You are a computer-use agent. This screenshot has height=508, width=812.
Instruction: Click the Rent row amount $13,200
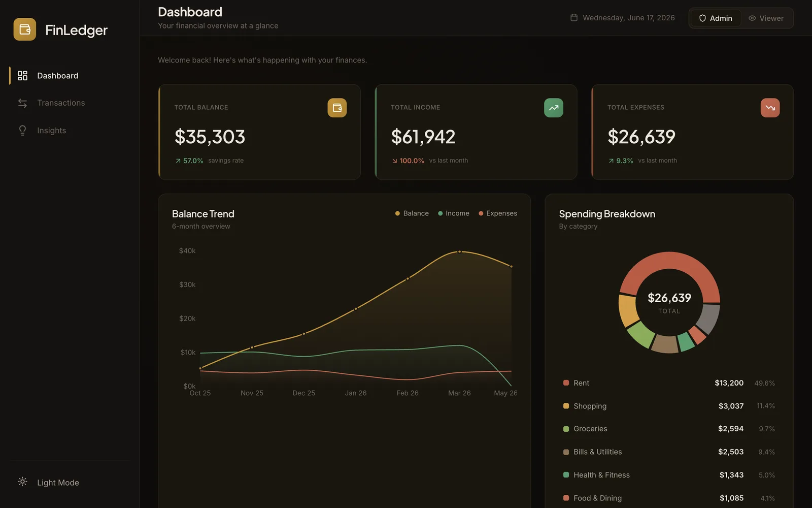click(x=729, y=383)
